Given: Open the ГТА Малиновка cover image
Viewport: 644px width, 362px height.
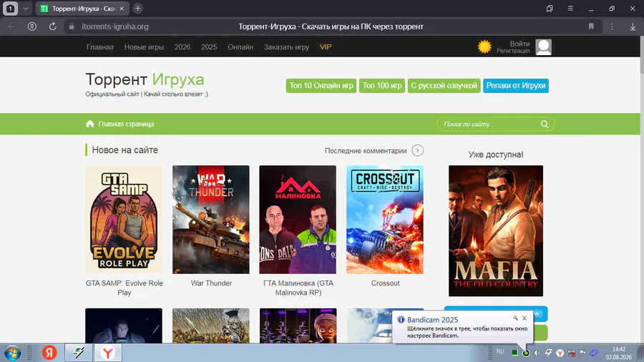Looking at the screenshot, I should click(x=298, y=220).
